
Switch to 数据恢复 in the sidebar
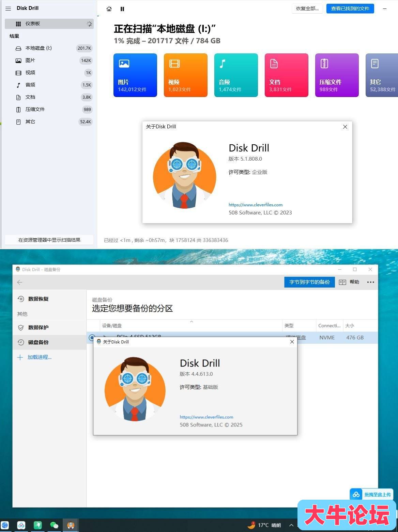pyautogui.click(x=49, y=299)
